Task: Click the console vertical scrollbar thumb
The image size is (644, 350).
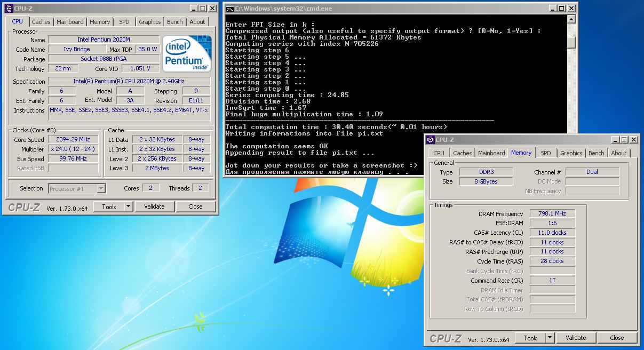Action: (x=571, y=42)
